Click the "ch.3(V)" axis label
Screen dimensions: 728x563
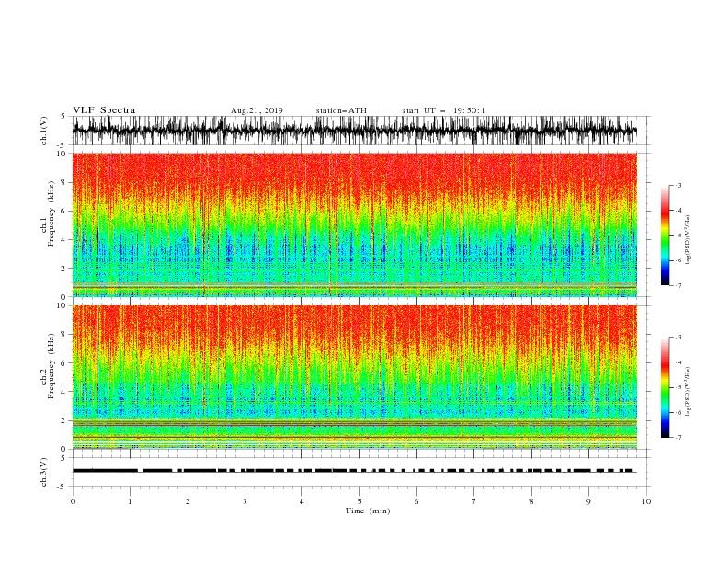pyautogui.click(x=44, y=472)
